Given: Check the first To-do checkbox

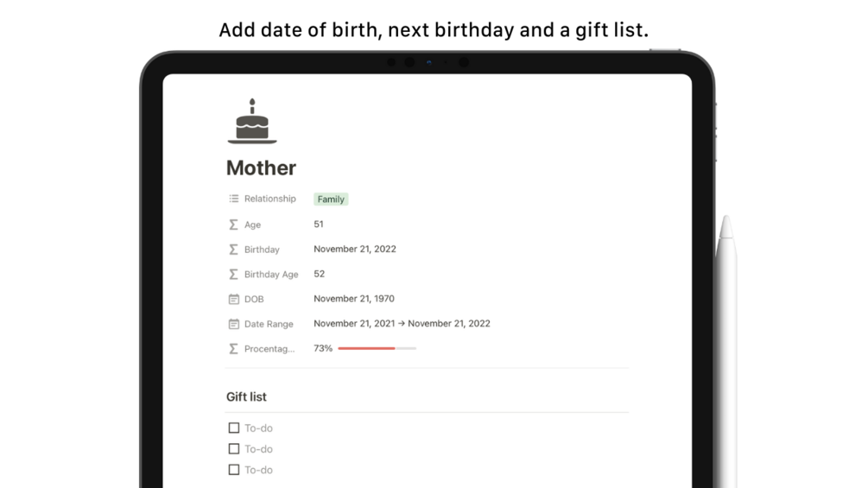Looking at the screenshot, I should coord(234,428).
